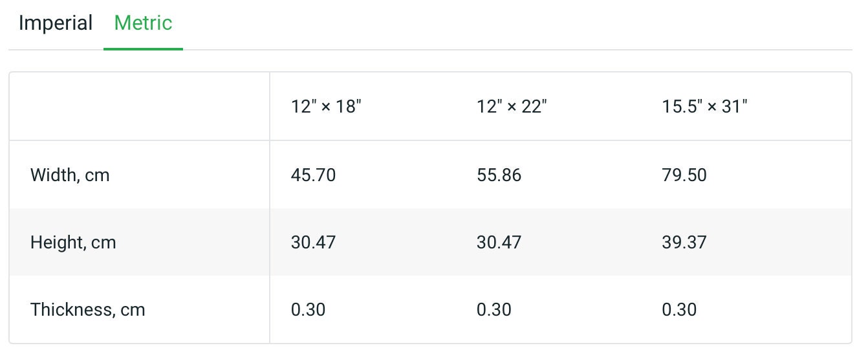Click the 79.50 width value

pos(684,175)
